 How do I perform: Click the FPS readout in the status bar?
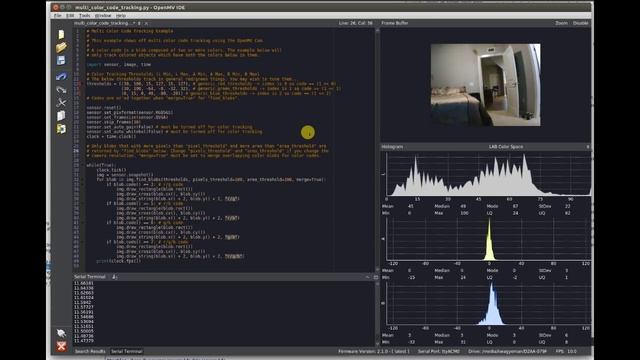tap(566, 351)
